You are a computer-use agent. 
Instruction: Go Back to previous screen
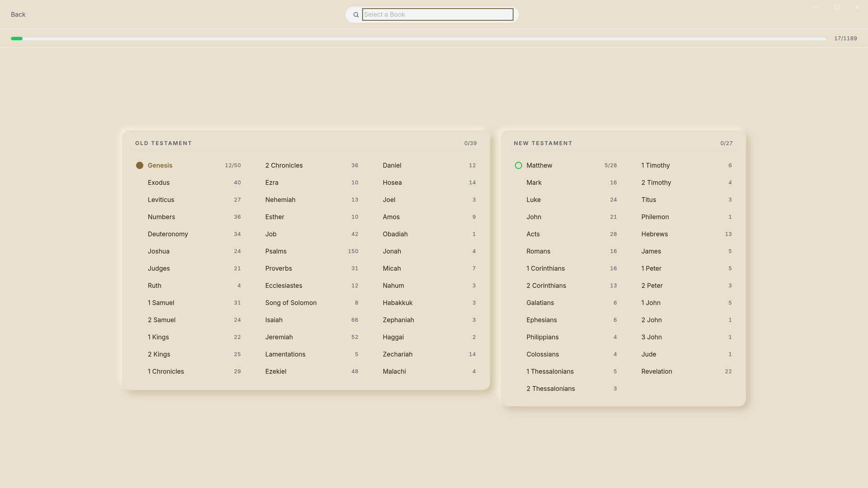[x=18, y=14]
